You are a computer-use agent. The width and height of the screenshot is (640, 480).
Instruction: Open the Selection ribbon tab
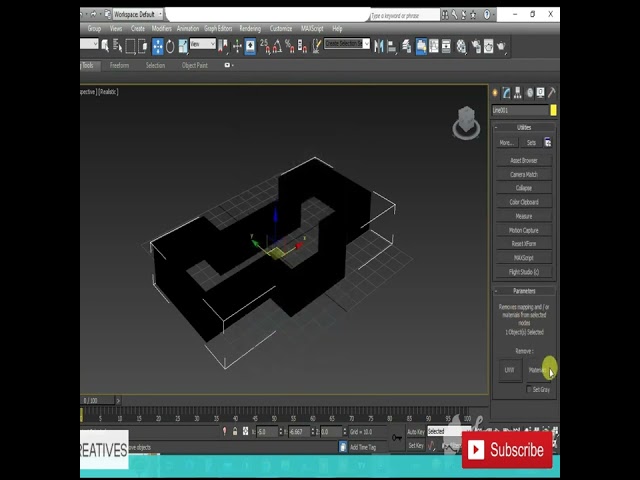tap(156, 65)
